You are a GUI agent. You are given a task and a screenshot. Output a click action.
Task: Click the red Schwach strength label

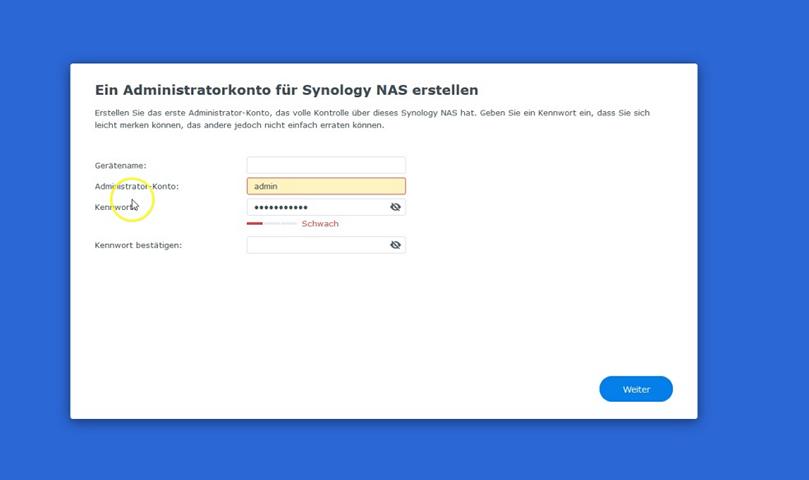click(x=320, y=223)
